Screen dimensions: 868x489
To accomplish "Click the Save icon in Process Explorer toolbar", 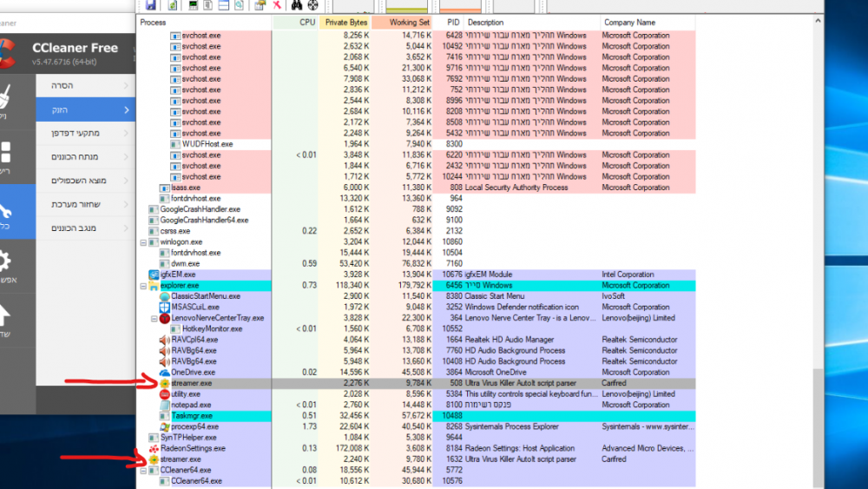I will pos(150,5).
